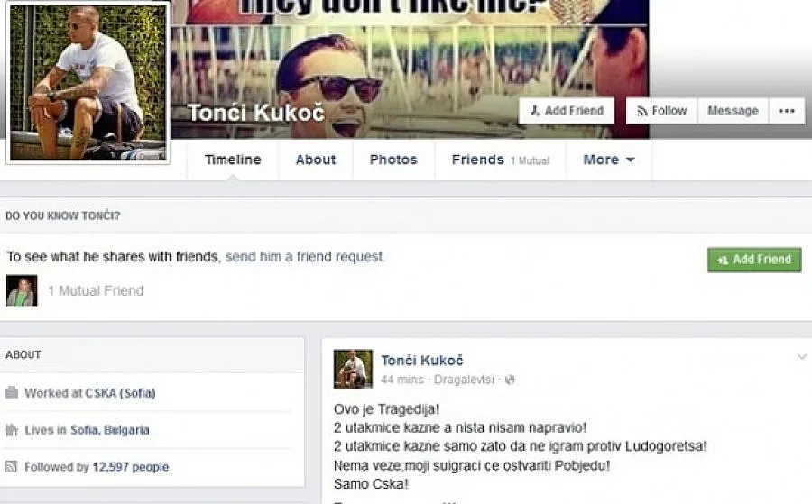Viewport: 812px width, 504px height.
Task: Open the About tab
Action: pos(316,160)
